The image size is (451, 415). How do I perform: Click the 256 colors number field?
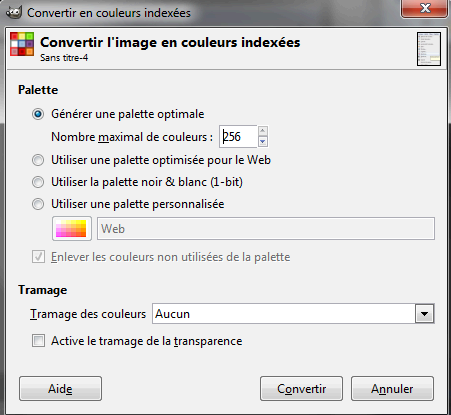[238, 137]
